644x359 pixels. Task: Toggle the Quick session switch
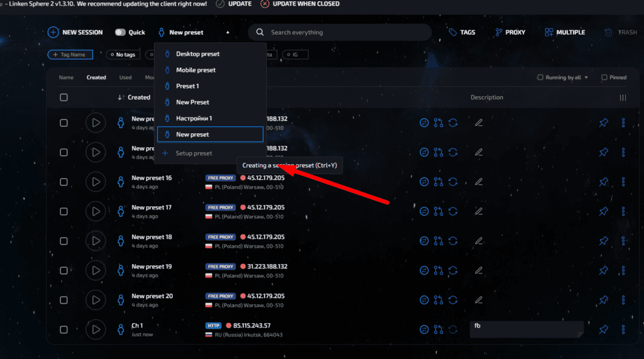[x=120, y=33]
